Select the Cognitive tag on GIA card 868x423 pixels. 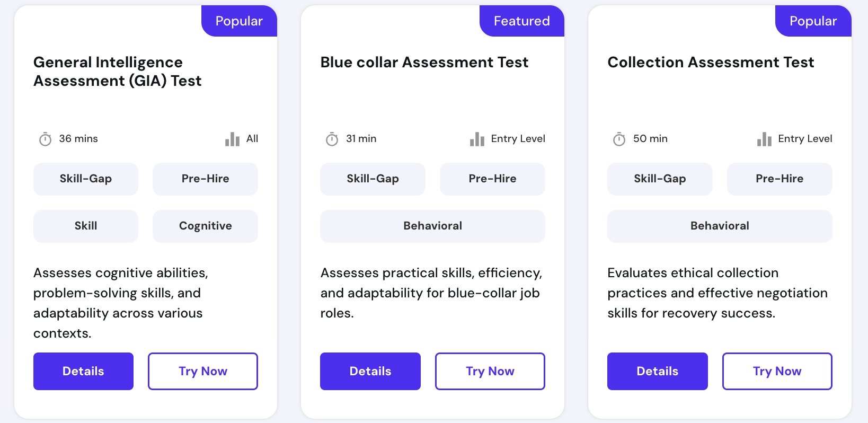coord(206,226)
